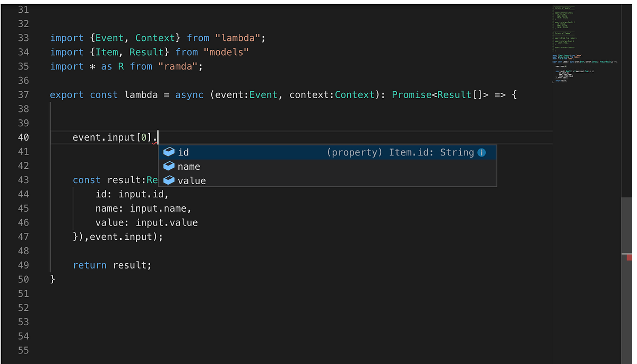Click the red squiggly error after event.input[0]
Image resolution: width=637 pixels, height=364 pixels.
click(x=156, y=142)
